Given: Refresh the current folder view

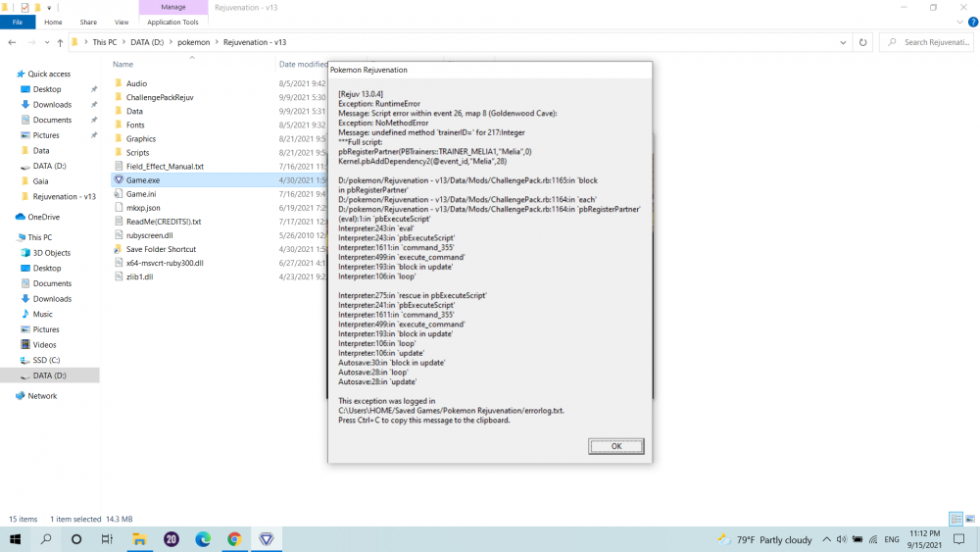Looking at the screenshot, I should pos(862,42).
